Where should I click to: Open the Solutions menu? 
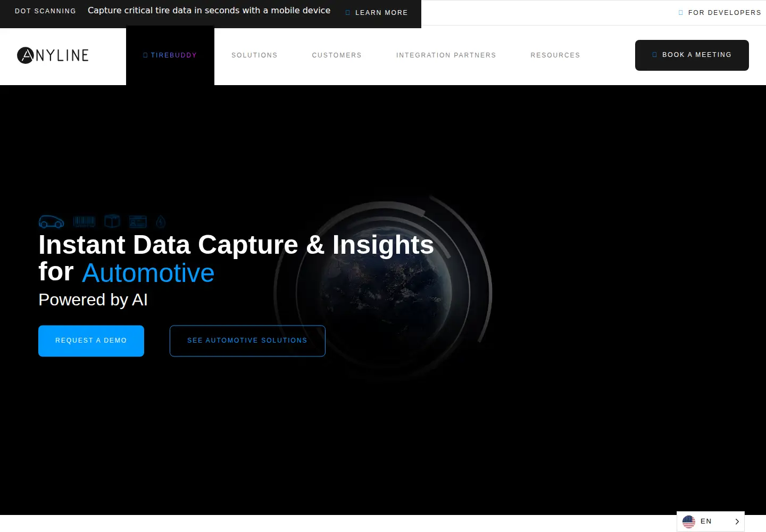(254, 55)
